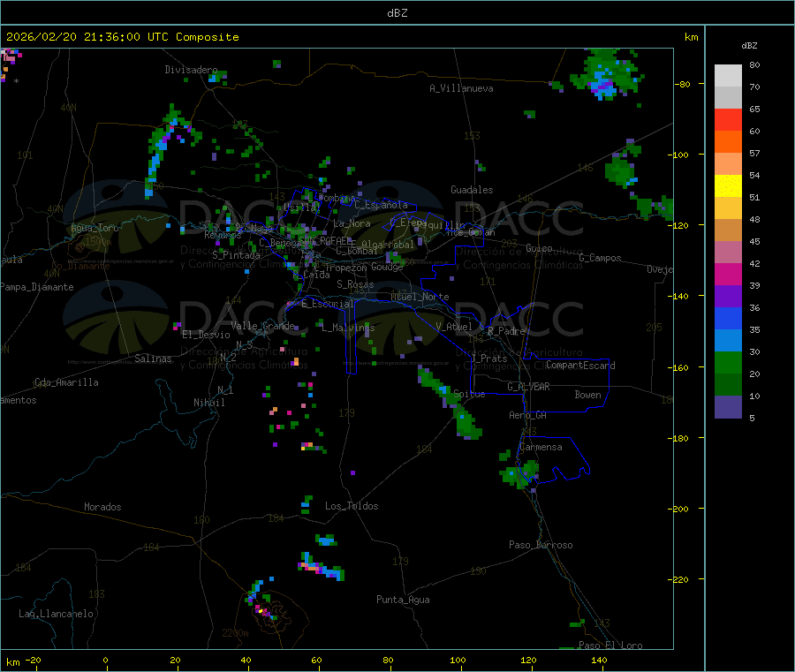Click the Guadales map label
The height and width of the screenshot is (672, 795).
pyautogui.click(x=472, y=190)
